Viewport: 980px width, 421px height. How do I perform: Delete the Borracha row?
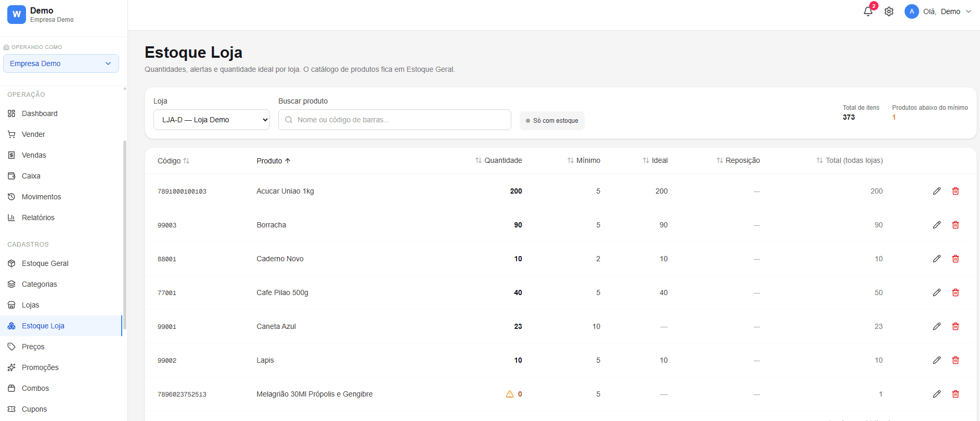click(x=956, y=225)
